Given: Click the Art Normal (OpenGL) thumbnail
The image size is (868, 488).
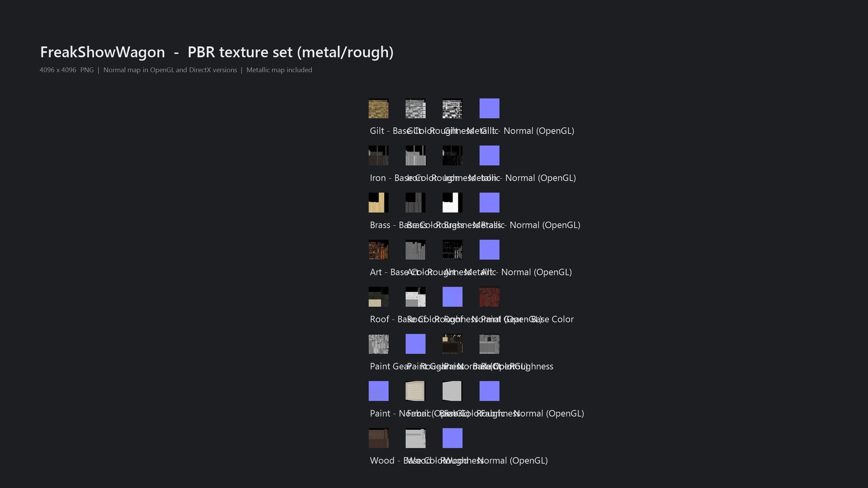Looking at the screenshot, I should [x=490, y=250].
